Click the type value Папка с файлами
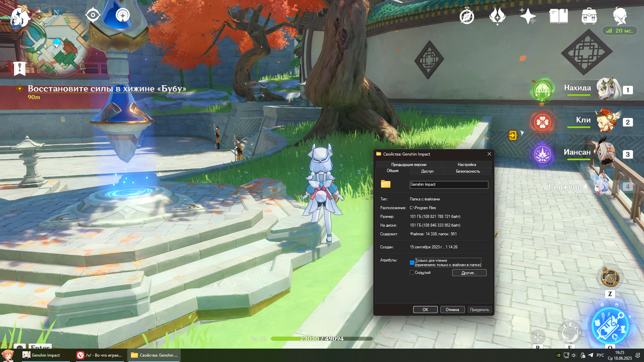The width and height of the screenshot is (644, 362). coord(425,199)
